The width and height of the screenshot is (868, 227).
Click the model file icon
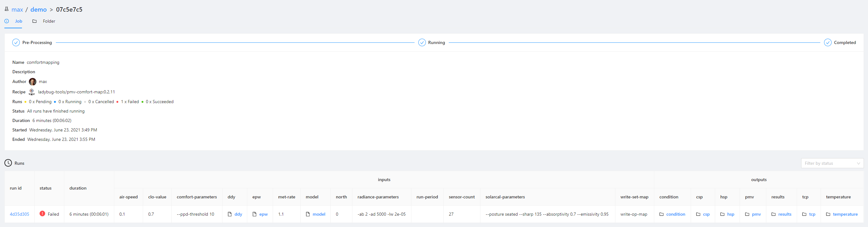[308, 214]
